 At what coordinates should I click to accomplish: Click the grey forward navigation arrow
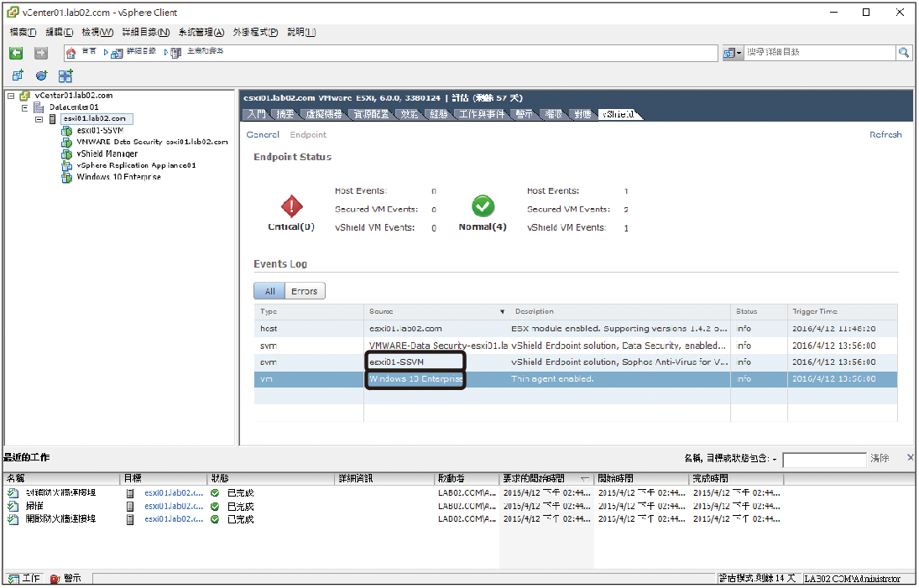tap(40, 54)
